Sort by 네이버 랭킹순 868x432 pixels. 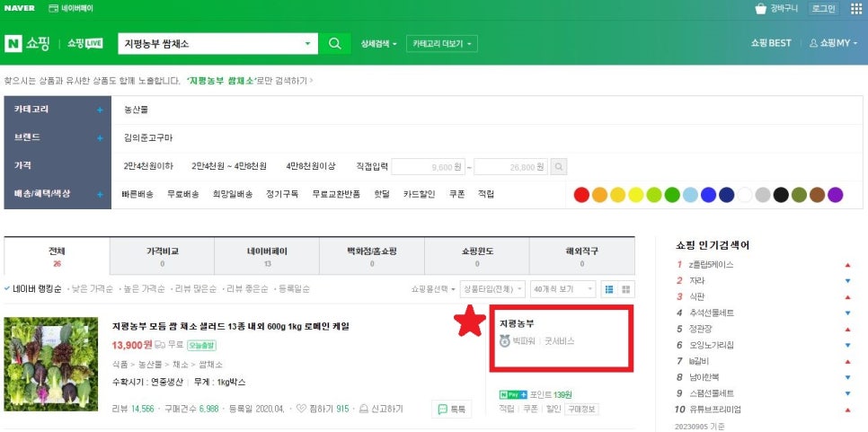(32, 288)
